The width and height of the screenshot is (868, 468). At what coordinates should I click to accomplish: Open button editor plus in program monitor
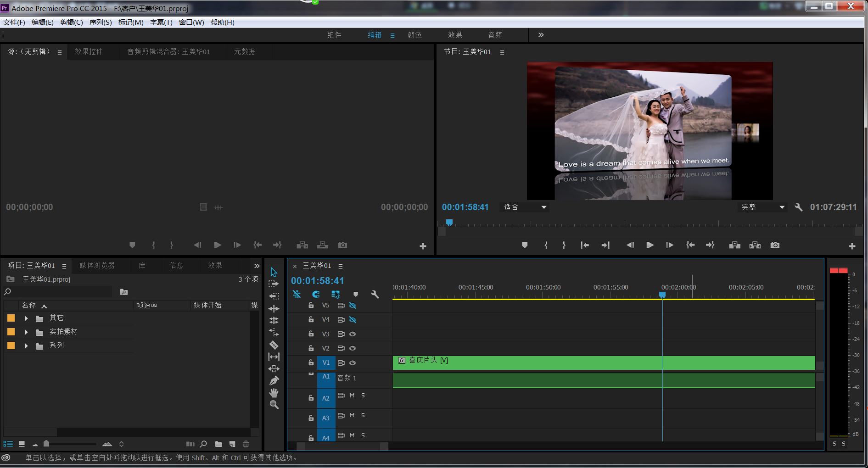[x=852, y=246]
